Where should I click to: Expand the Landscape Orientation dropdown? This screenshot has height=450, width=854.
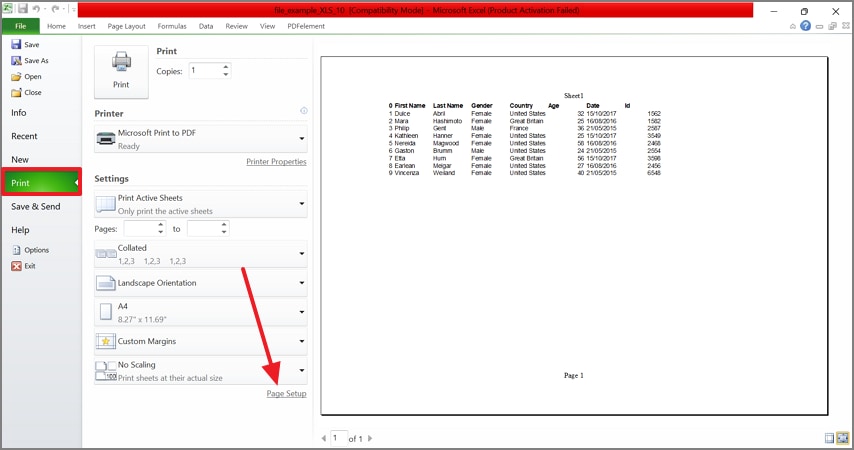coord(200,283)
